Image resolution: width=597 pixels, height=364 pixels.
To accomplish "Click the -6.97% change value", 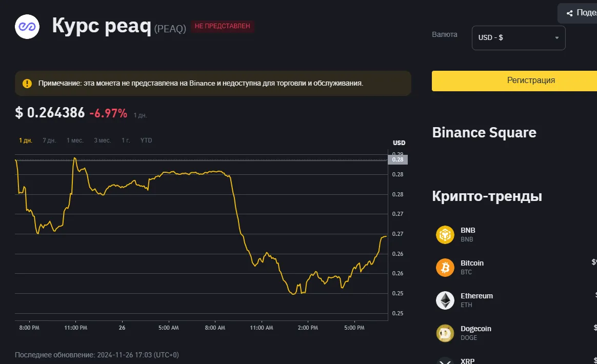I will click(108, 113).
